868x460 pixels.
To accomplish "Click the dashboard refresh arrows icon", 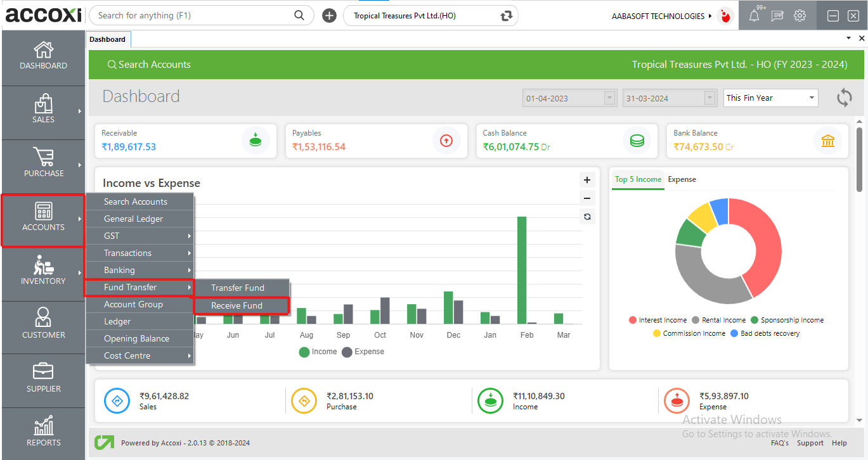I will pos(844,98).
